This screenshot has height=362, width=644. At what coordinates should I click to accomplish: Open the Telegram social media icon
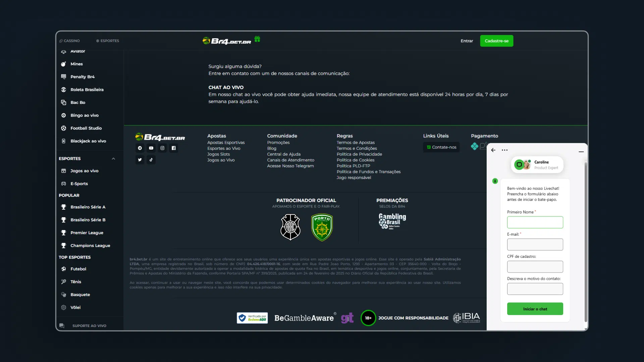[140, 148]
